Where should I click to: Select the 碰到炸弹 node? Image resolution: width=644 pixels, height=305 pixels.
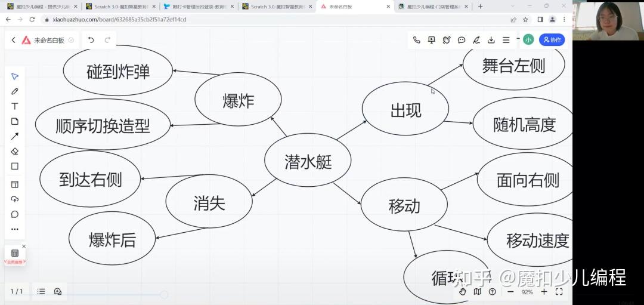[118, 70]
